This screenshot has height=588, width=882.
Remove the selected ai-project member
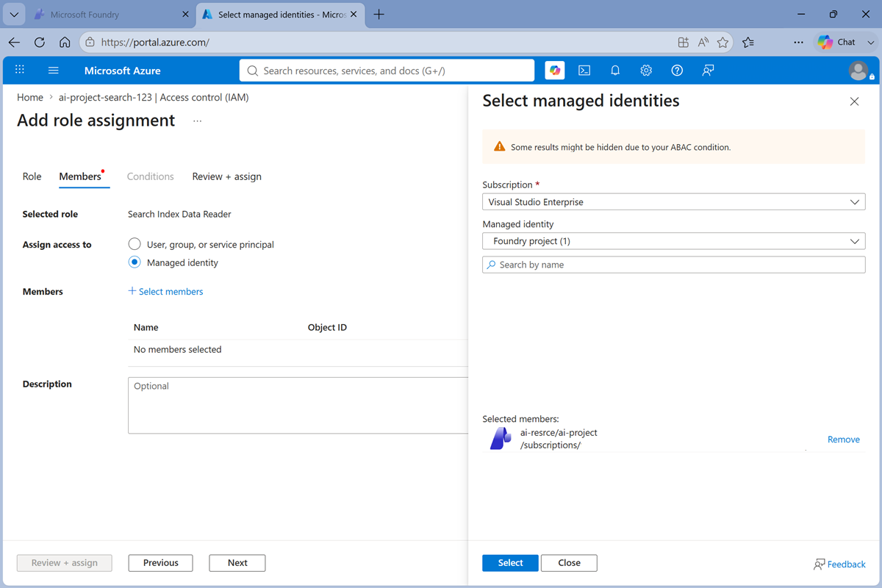tap(844, 440)
